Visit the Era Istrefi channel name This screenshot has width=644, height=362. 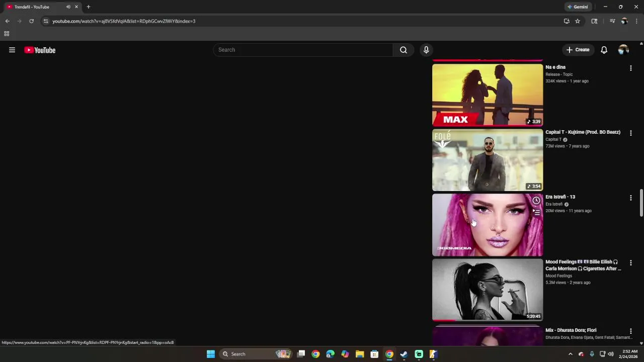[x=554, y=204]
